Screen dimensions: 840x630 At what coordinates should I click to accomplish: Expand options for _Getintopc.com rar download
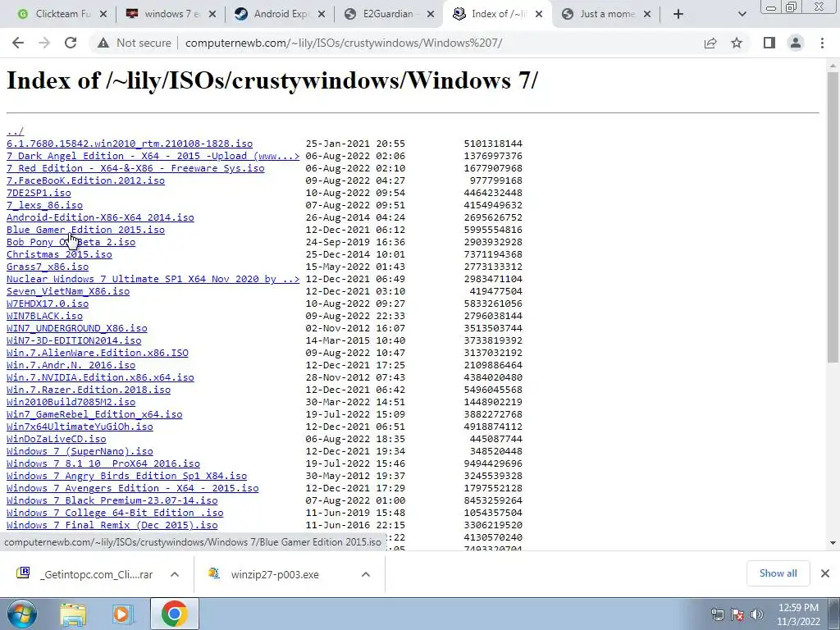click(175, 574)
